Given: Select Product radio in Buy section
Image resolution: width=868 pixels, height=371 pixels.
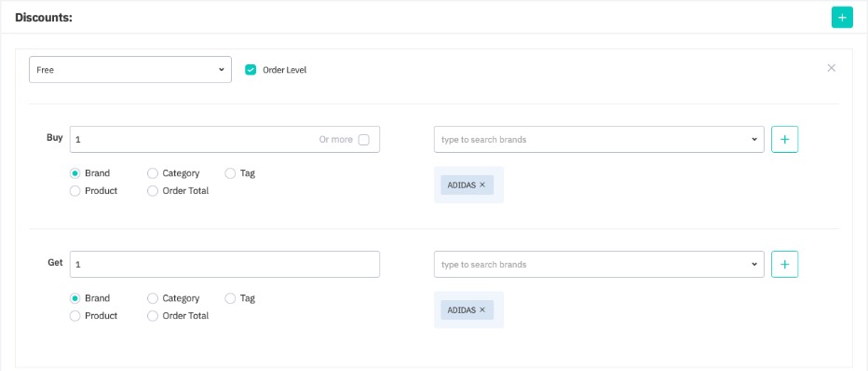Looking at the screenshot, I should pyautogui.click(x=75, y=191).
